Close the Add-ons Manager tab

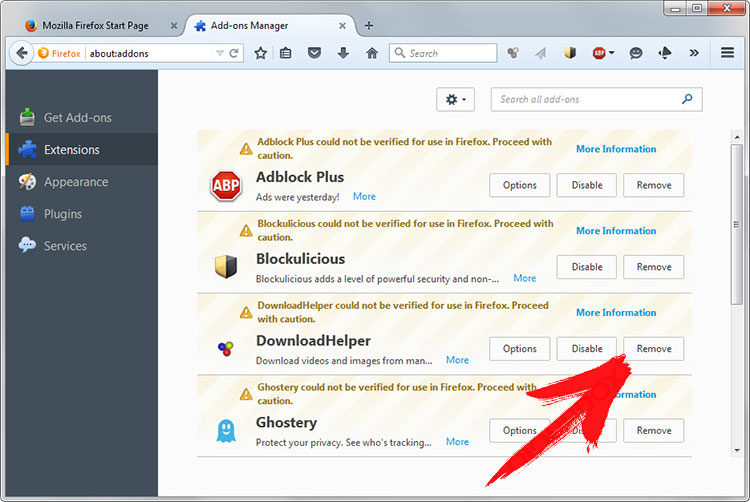(x=342, y=26)
